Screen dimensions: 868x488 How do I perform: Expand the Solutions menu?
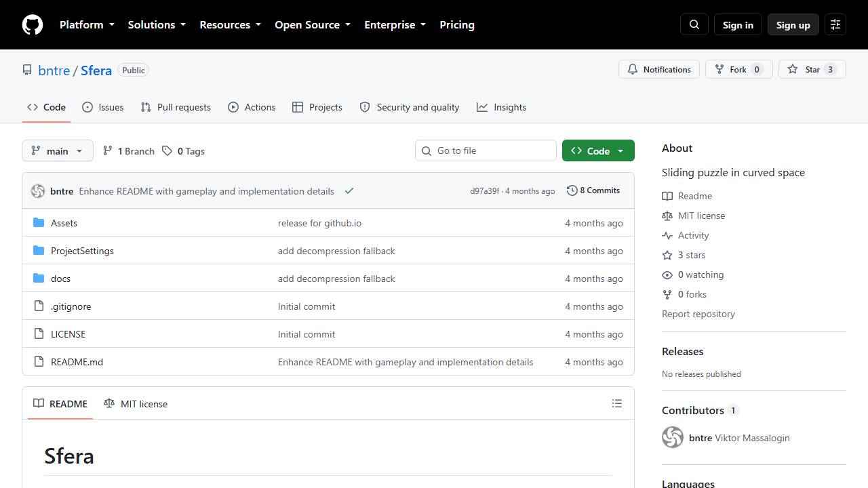[157, 24]
